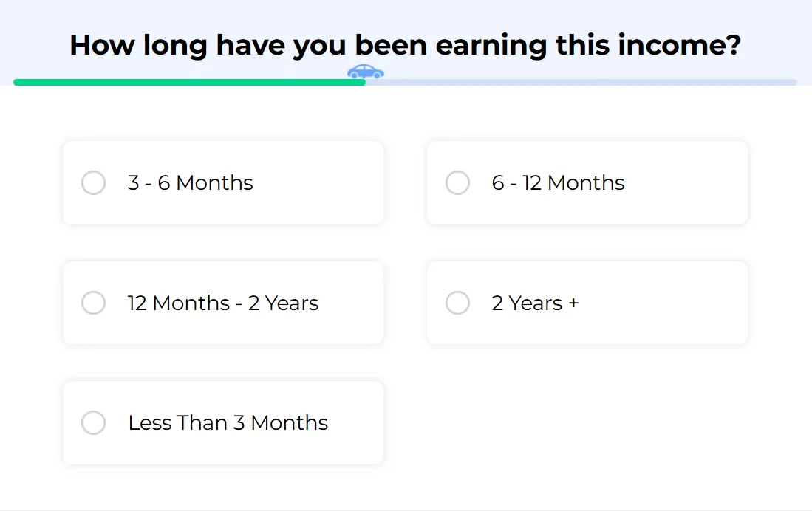Click the 3 - 6 Months label text
Screen dimensions: 812x511
tap(189, 182)
